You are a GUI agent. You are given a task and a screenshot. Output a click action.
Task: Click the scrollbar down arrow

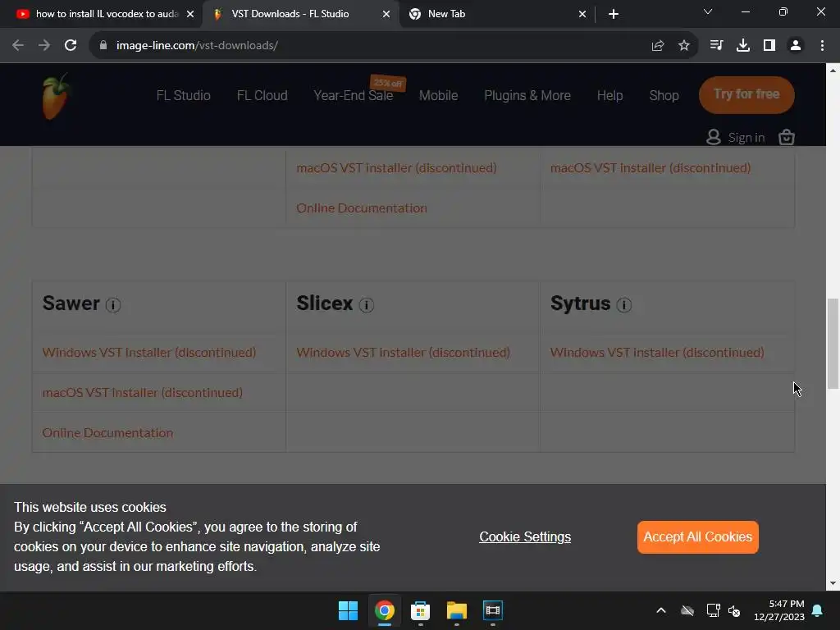[x=833, y=584]
